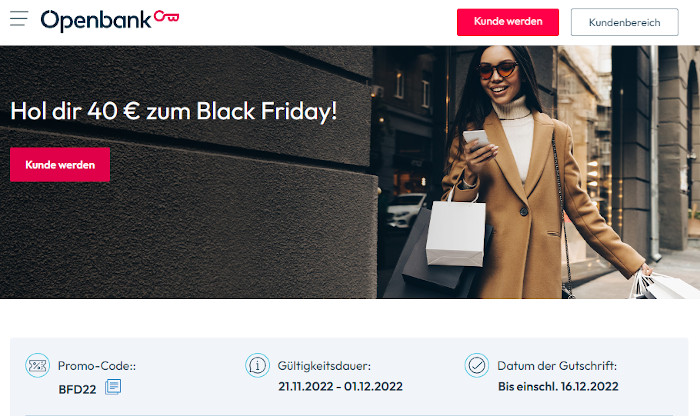Viewport: 700px width, 416px height.
Task: Click the Bis einschl. 16.12.2022 text
Action: (558, 386)
